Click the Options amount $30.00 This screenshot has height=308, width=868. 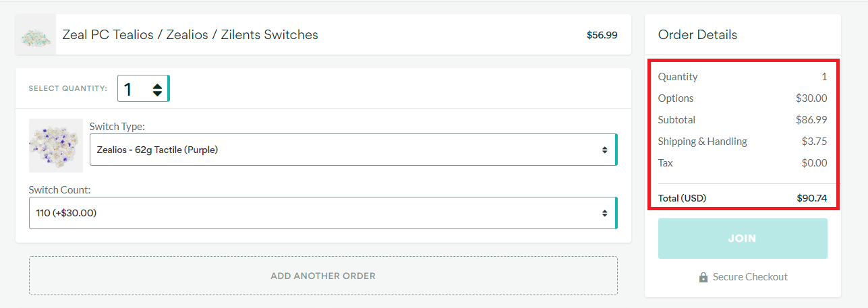(811, 98)
